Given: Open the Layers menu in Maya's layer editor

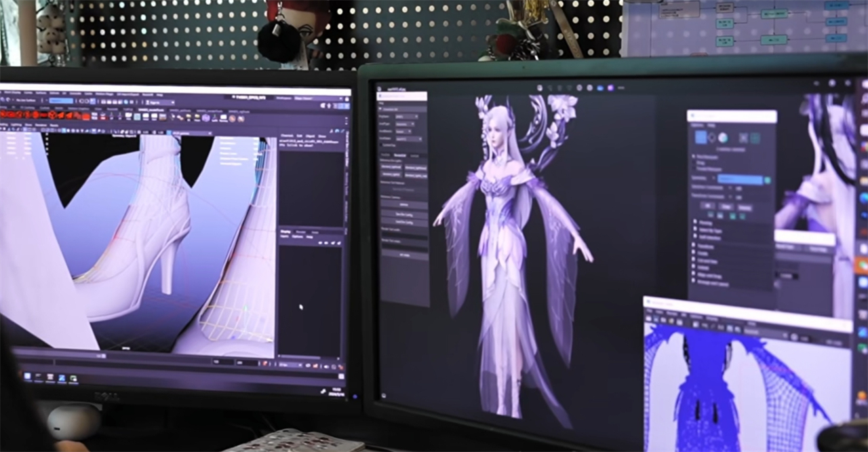Looking at the screenshot, I should pos(285,237).
